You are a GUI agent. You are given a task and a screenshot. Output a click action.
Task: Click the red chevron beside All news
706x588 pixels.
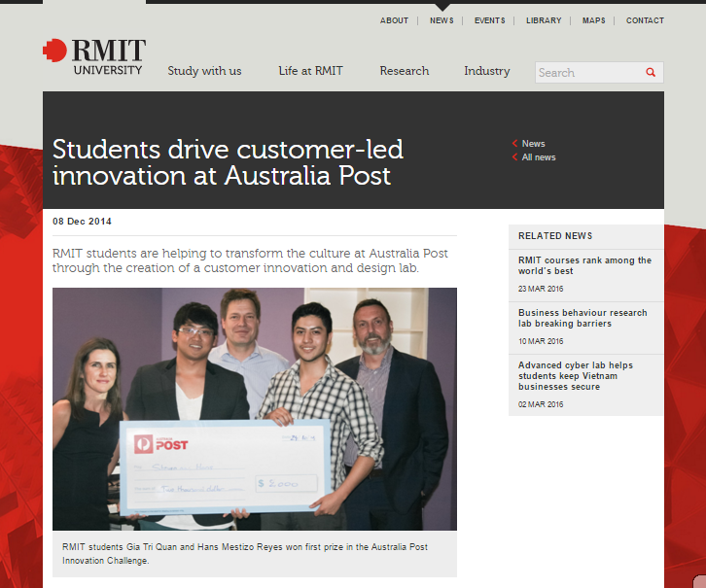pyautogui.click(x=514, y=157)
